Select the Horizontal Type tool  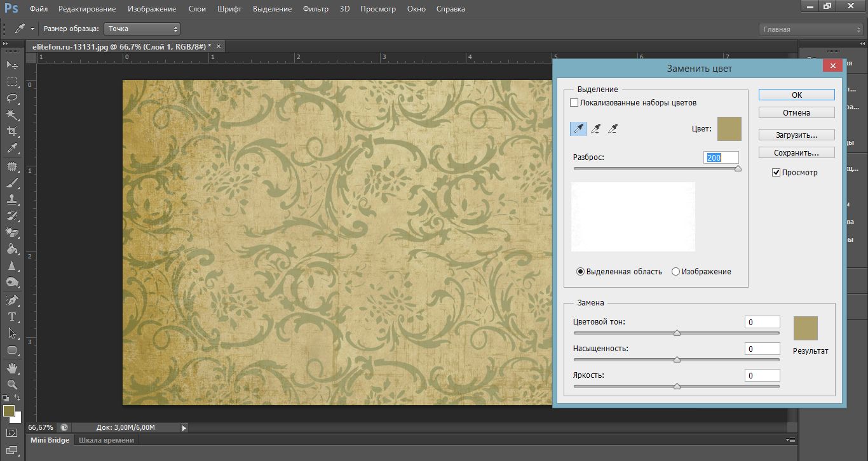[12, 316]
